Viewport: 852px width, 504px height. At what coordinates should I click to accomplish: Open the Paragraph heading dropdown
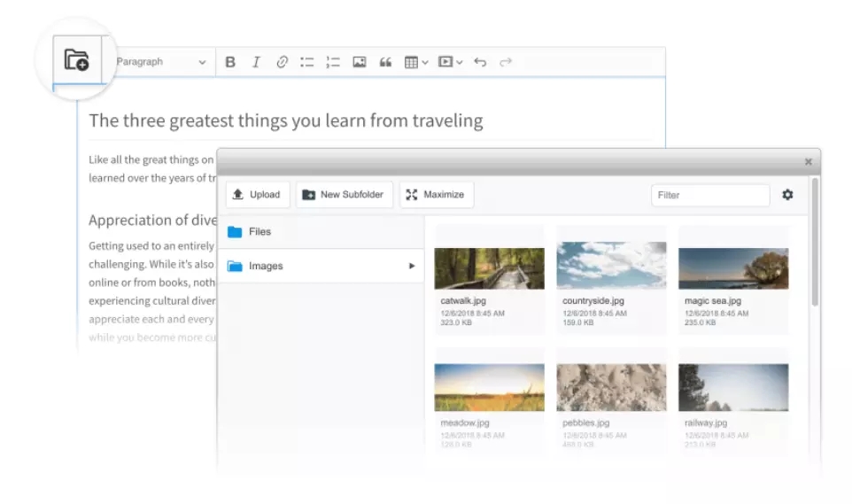tap(161, 62)
